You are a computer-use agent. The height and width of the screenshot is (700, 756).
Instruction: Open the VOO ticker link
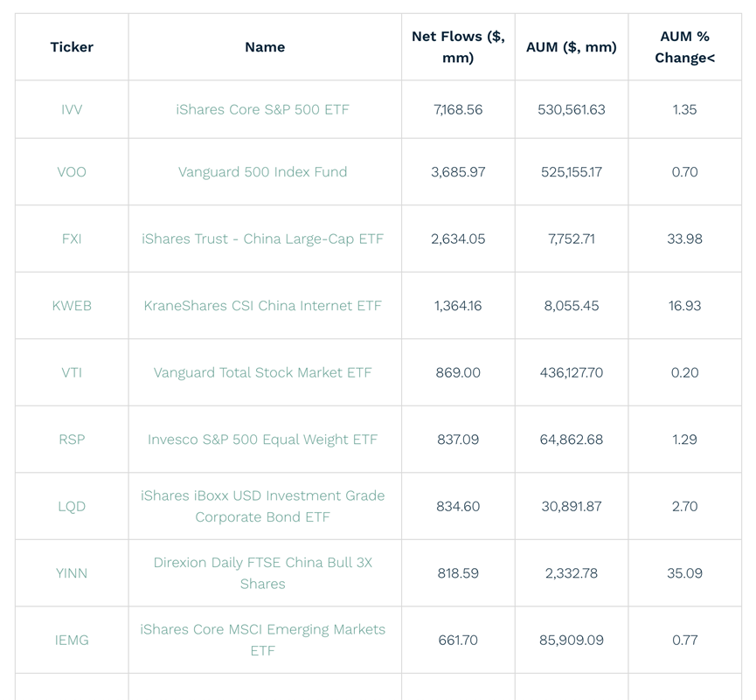72,172
